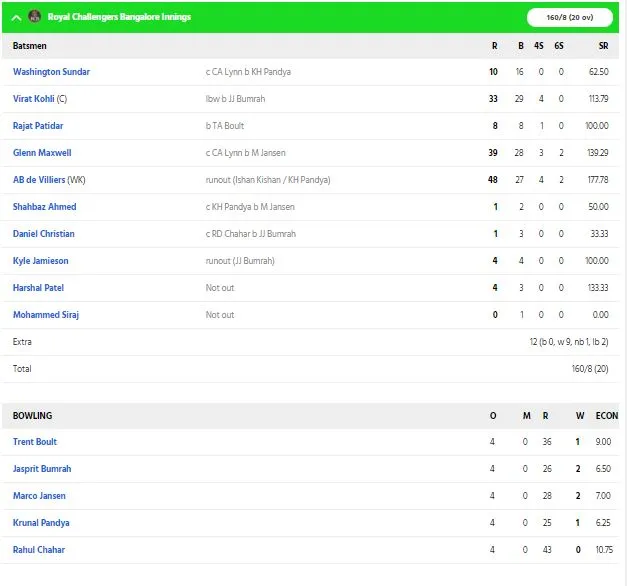
Task: Click Glenn Maxwell's runs value 39
Action: tap(493, 153)
